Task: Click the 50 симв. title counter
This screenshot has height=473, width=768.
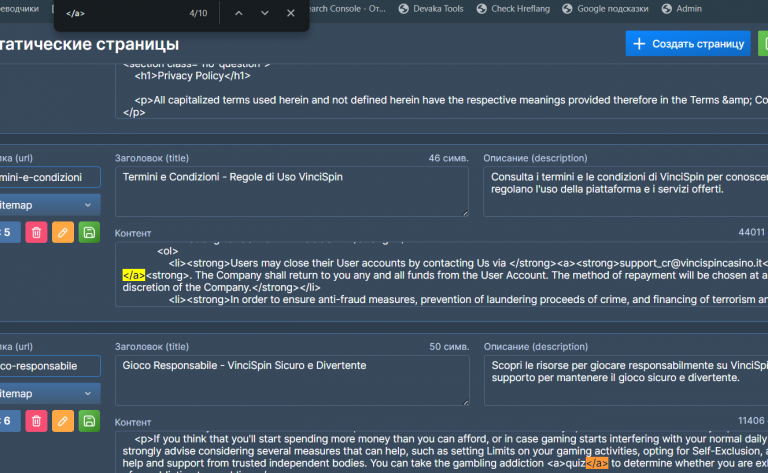Action: tap(449, 347)
